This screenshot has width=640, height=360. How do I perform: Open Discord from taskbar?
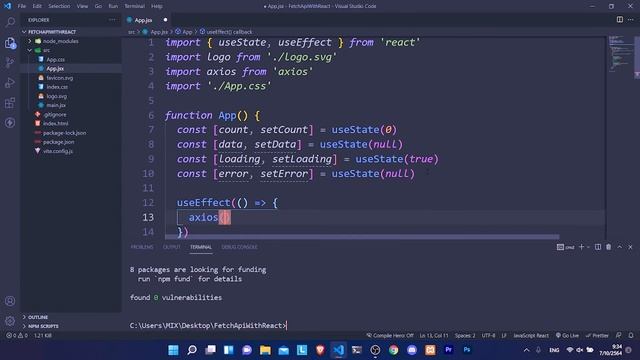(x=412, y=350)
